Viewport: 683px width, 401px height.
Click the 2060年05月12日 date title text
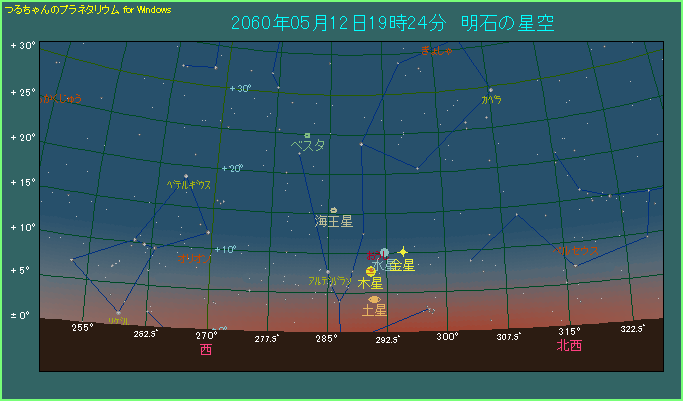(x=330, y=23)
